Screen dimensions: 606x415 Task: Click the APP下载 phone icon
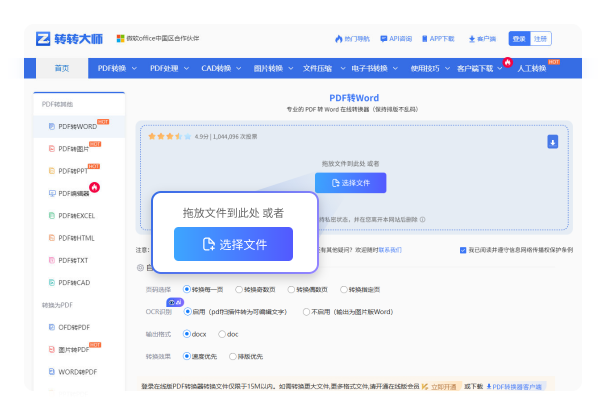click(423, 39)
